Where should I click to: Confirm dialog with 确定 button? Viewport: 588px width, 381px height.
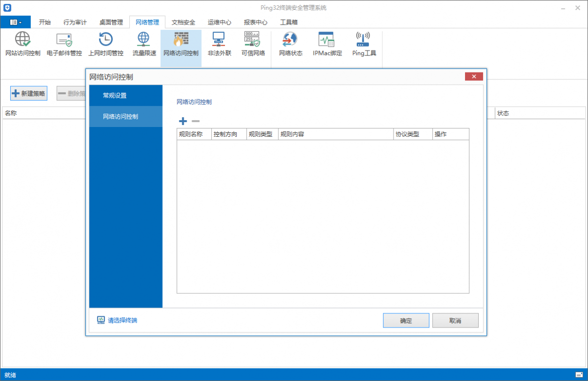406,321
